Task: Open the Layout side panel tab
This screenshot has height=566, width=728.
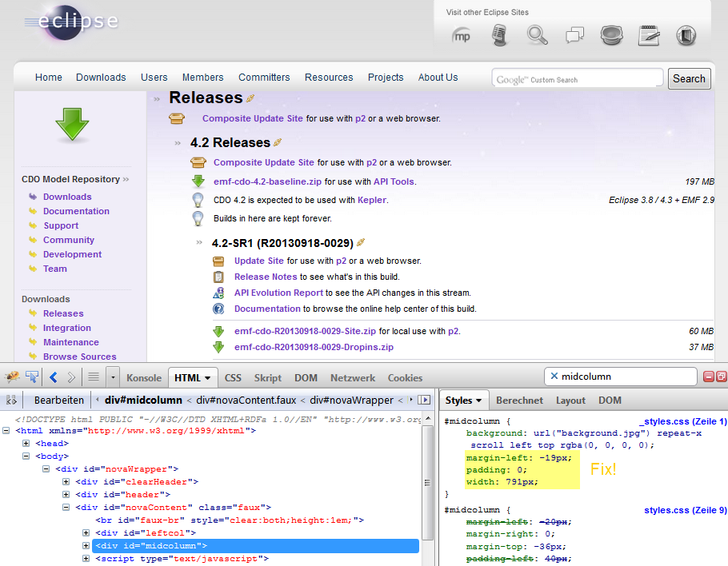Action: coord(570,400)
